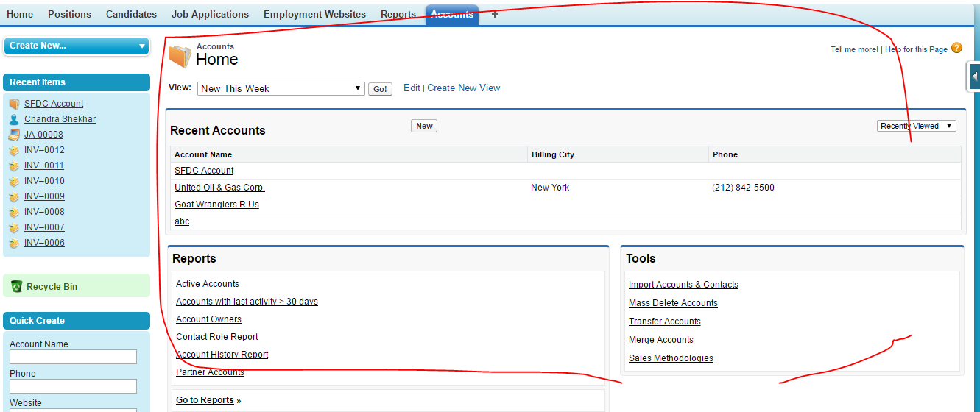The height and width of the screenshot is (412, 980).
Task: Click the Merge Accounts tool
Action: click(661, 339)
